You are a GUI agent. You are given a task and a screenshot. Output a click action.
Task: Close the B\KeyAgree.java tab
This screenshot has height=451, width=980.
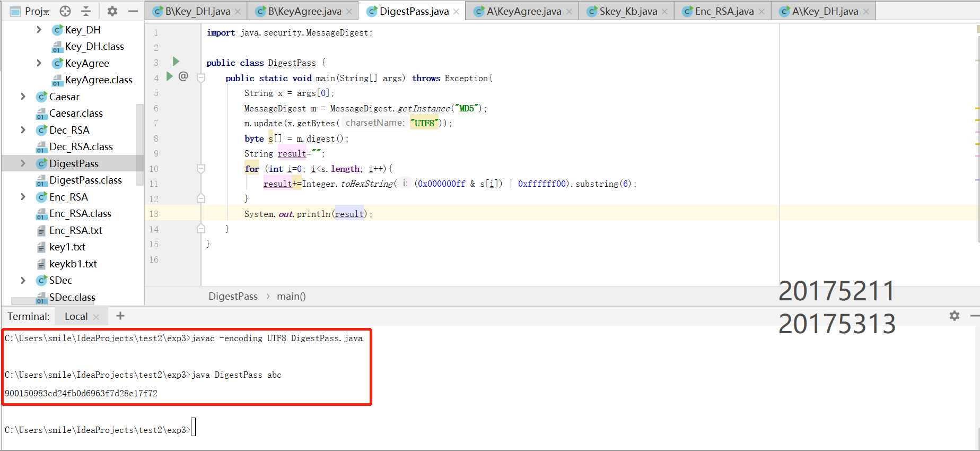(349, 12)
